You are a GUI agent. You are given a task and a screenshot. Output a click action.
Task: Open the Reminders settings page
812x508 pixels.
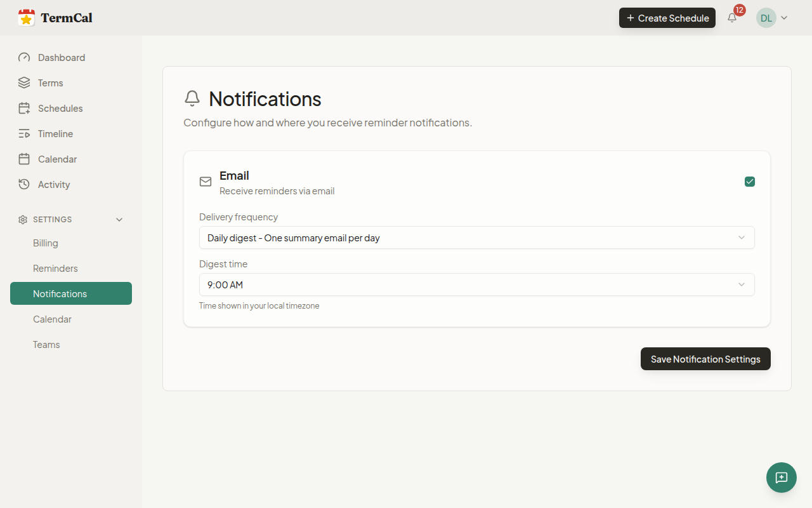tap(55, 269)
